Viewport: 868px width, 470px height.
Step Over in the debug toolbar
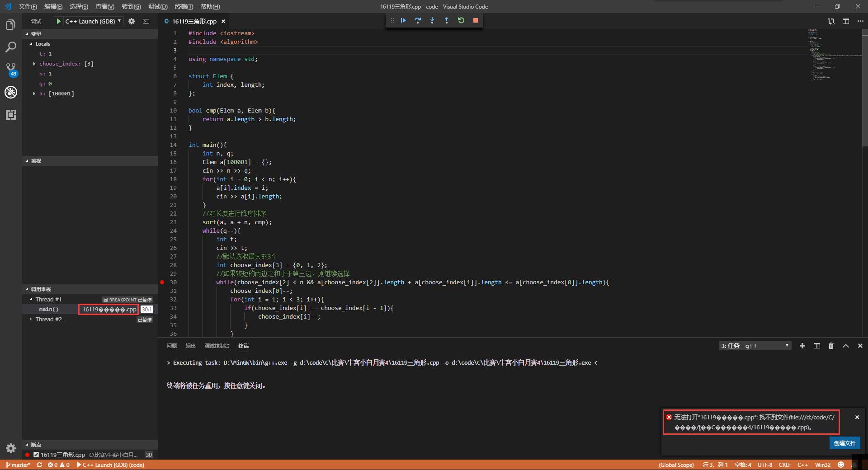point(418,20)
